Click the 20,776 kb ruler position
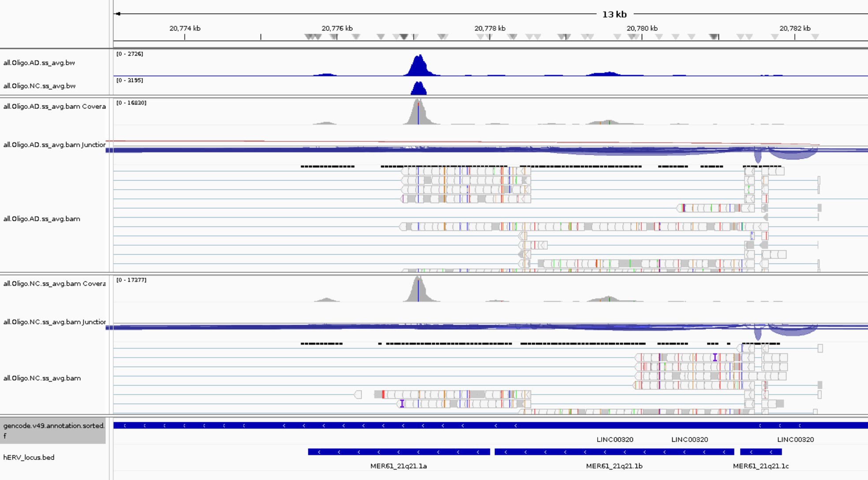This screenshot has height=480, width=868. 337,28
